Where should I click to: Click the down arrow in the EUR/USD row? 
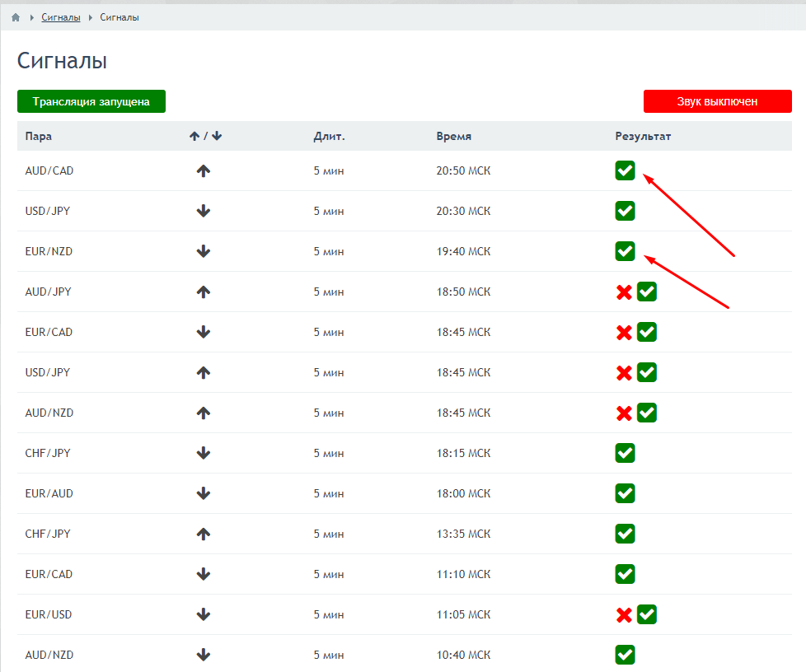click(x=204, y=614)
